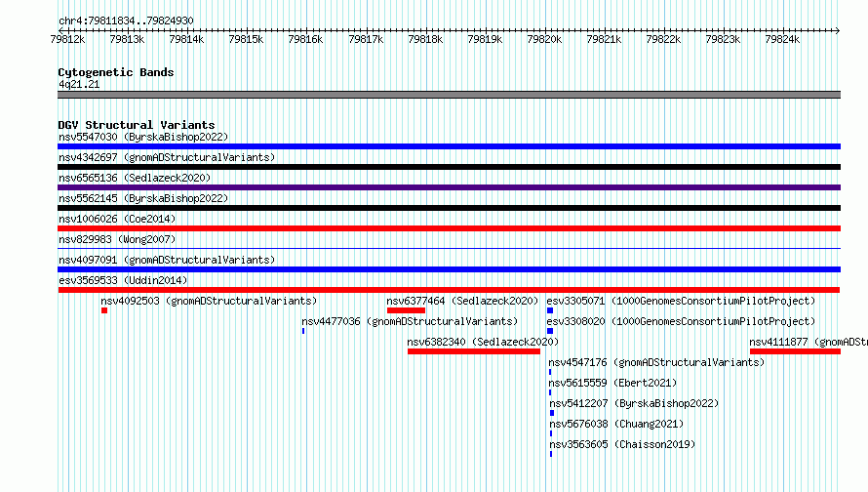Image resolution: width=868 pixels, height=492 pixels.
Task: Click the small red block under nsv4092503
Action: (x=104, y=310)
